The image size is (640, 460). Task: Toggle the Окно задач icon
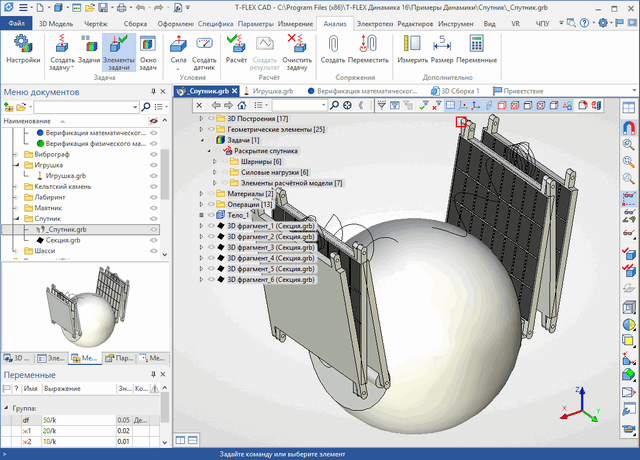(x=147, y=44)
